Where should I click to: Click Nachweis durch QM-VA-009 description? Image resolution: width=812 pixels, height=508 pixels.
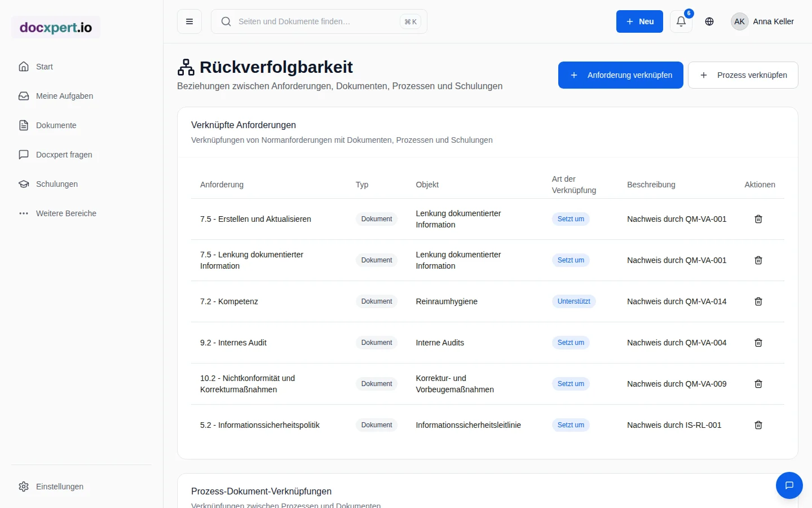point(677,384)
